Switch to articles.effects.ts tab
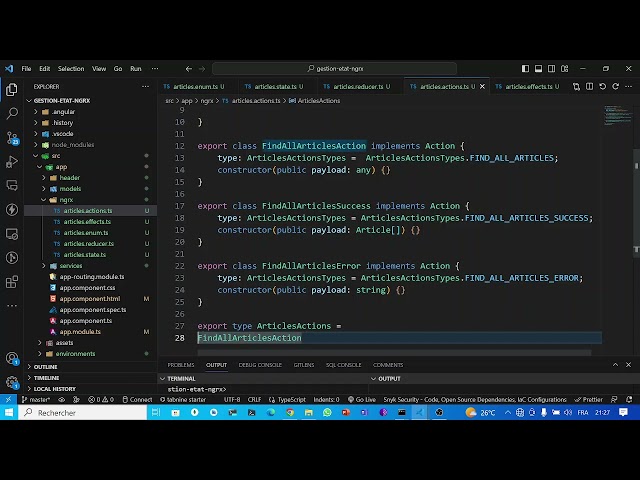The image size is (640, 480). (529, 87)
